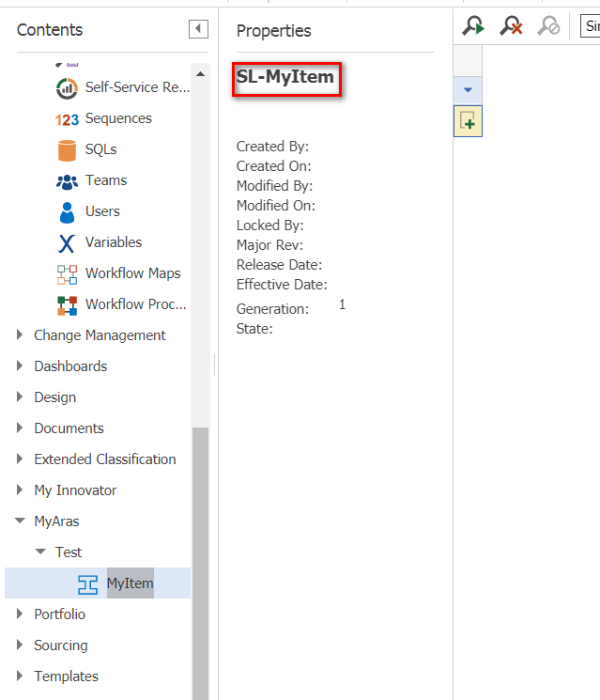The width and height of the screenshot is (600, 700).
Task: Select Teams in the contents tree
Action: (106, 179)
